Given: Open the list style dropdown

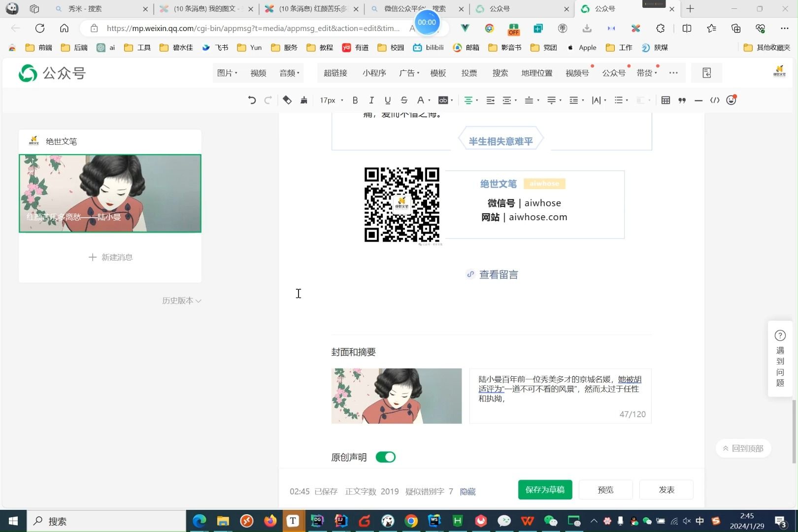Looking at the screenshot, I should coord(621,100).
